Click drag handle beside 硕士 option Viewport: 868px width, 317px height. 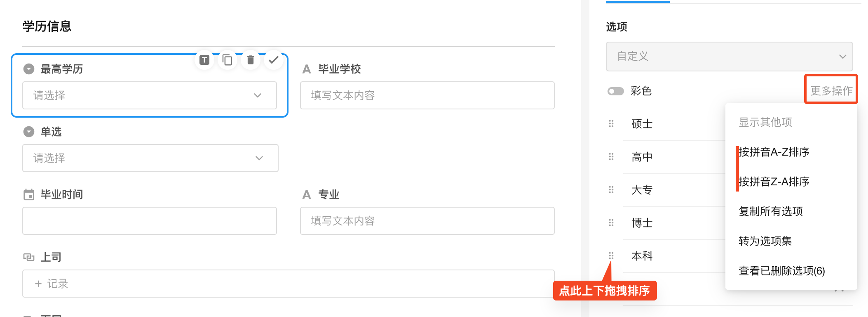pos(611,123)
